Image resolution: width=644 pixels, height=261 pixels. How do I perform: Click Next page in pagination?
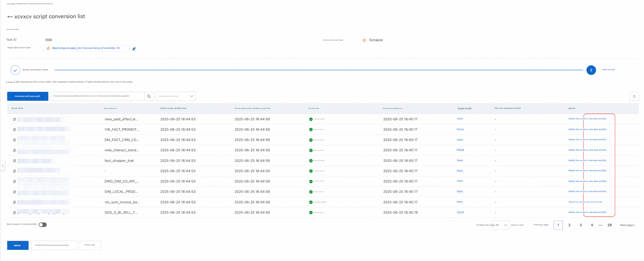[x=627, y=225]
